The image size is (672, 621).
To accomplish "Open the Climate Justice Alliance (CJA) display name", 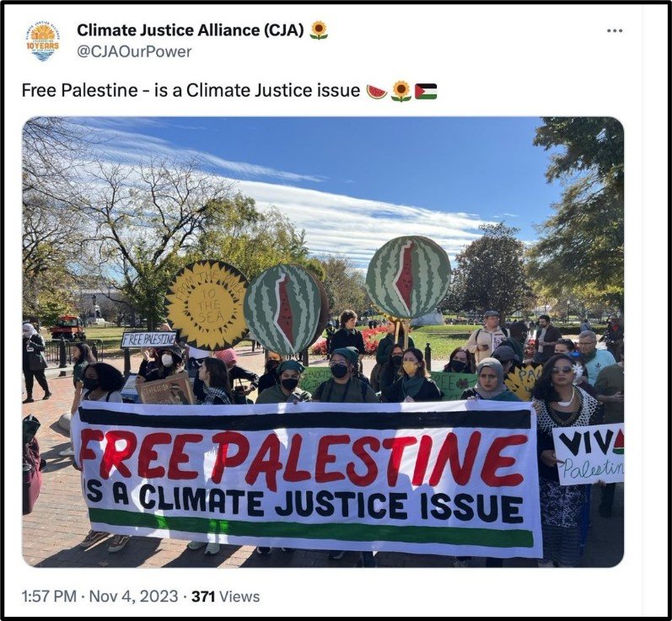I will [191, 30].
